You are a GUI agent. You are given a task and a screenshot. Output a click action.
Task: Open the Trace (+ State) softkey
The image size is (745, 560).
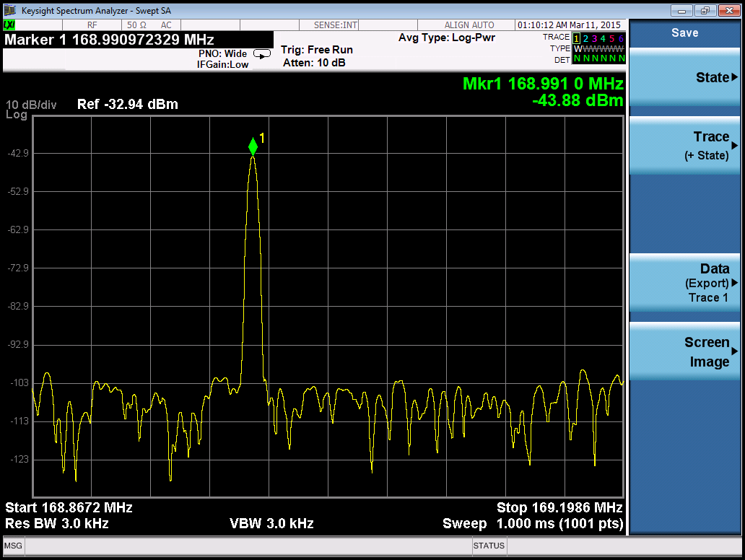pyautogui.click(x=684, y=145)
